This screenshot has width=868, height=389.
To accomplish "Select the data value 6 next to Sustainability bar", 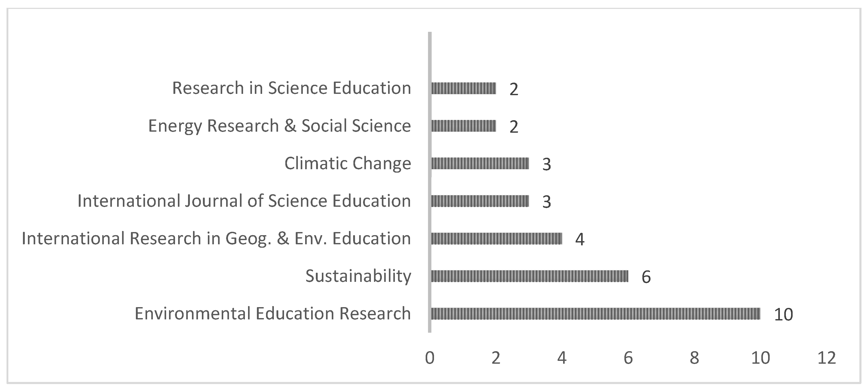I will pyautogui.click(x=646, y=277).
